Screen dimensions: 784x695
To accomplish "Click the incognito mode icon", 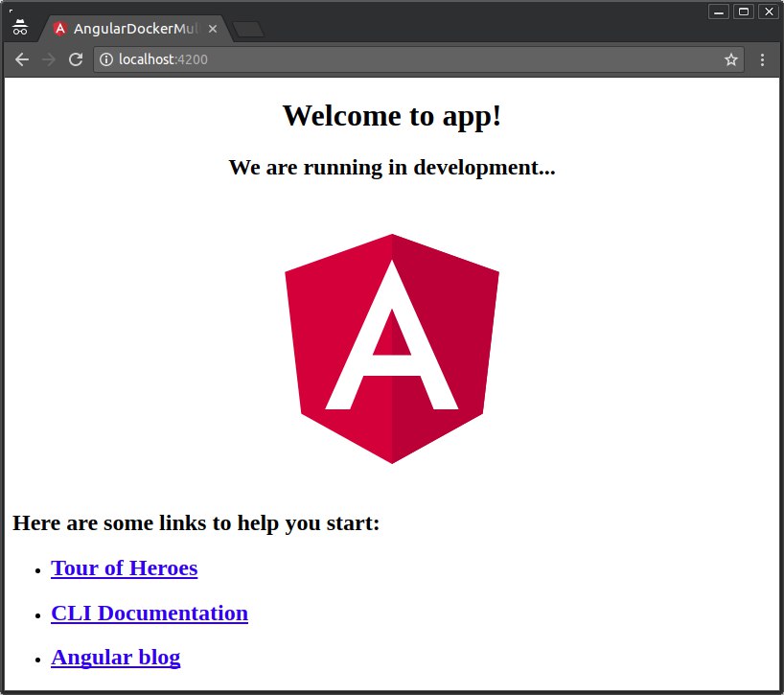I will (20, 27).
